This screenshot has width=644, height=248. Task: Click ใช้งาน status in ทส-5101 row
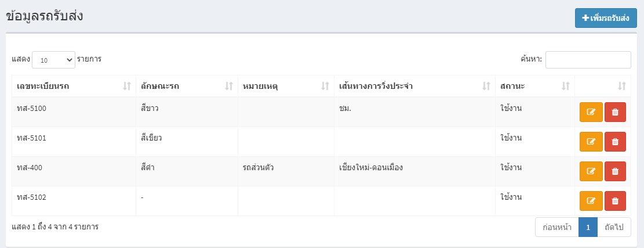(x=511, y=138)
